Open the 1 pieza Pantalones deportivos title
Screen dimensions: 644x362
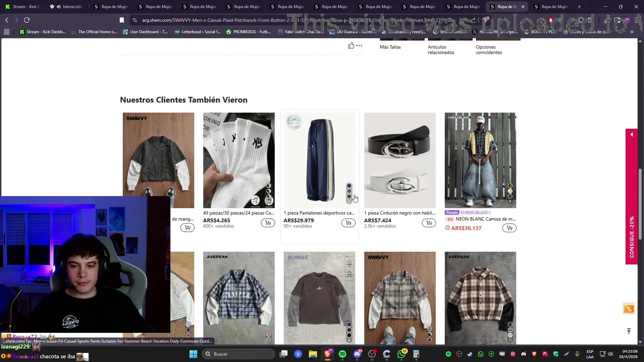click(319, 213)
